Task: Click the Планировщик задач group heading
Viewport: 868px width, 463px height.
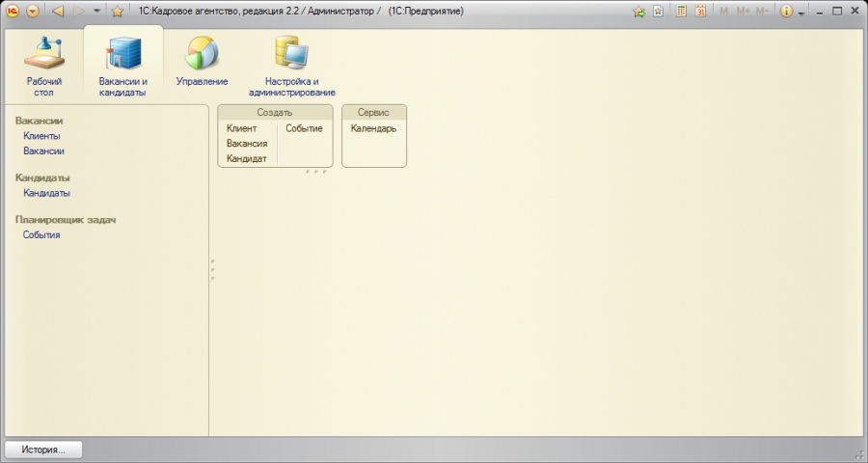Action: (66, 220)
